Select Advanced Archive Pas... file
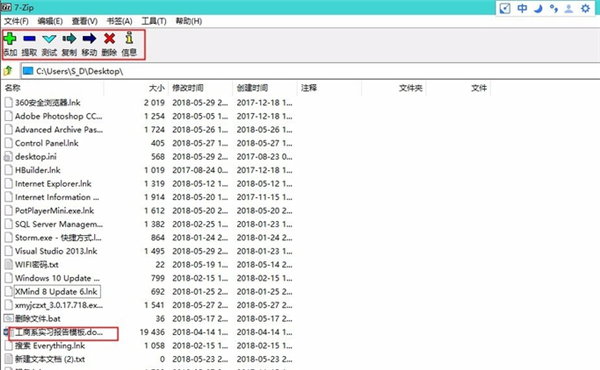The height and width of the screenshot is (370, 600). coord(59,129)
